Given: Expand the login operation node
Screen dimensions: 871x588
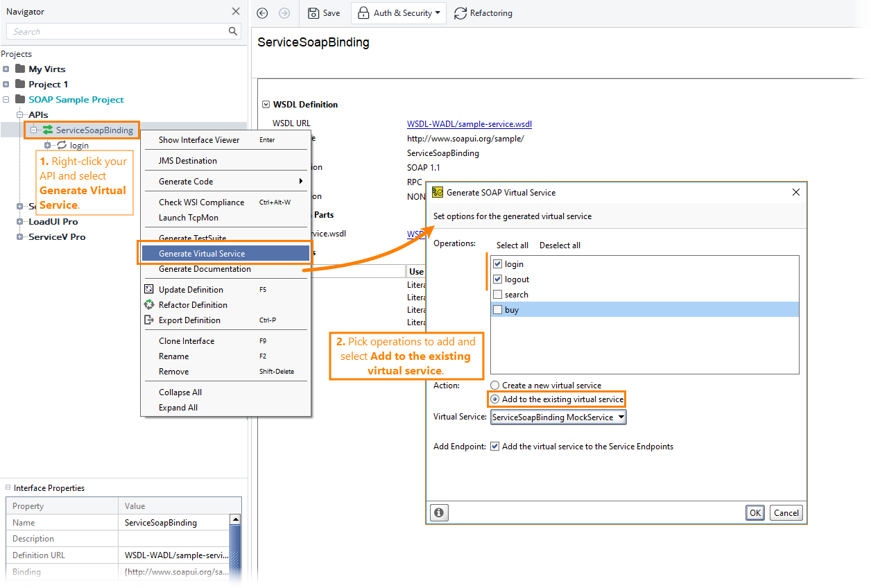Looking at the screenshot, I should click(x=48, y=145).
